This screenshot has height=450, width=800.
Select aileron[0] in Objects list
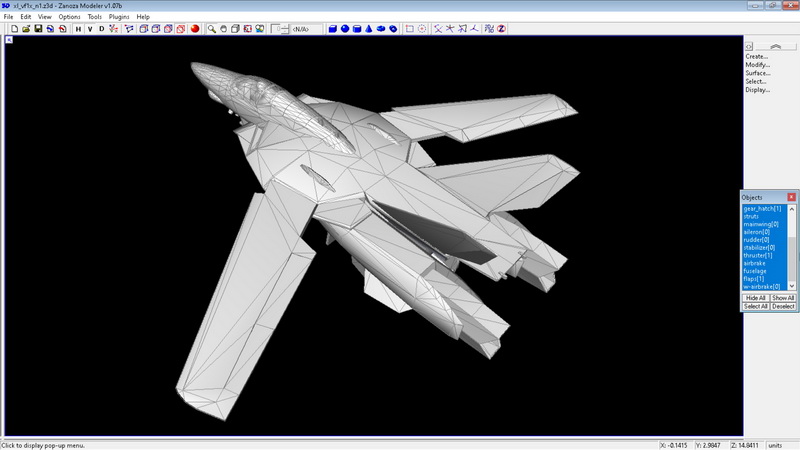tap(765, 232)
